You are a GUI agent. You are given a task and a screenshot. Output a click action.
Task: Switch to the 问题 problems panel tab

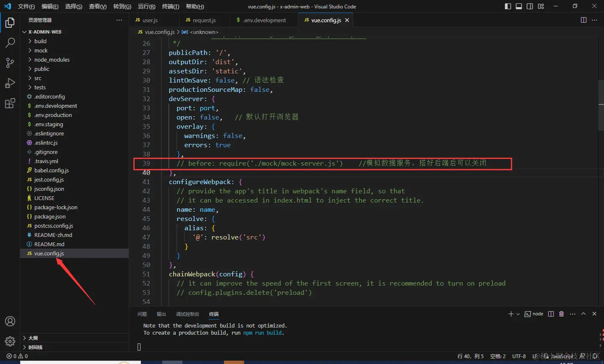tap(142, 314)
